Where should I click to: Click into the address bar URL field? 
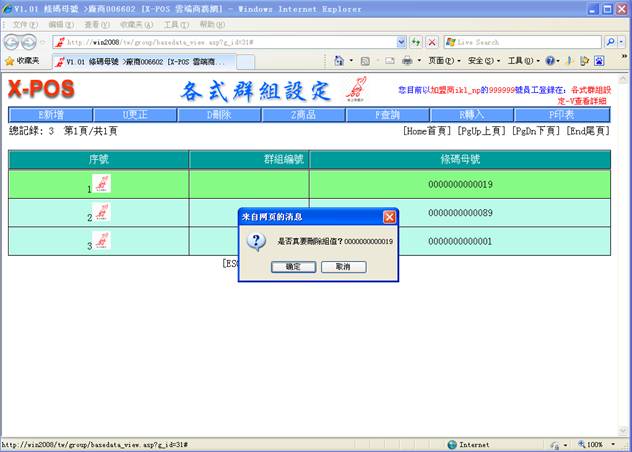[x=230, y=42]
